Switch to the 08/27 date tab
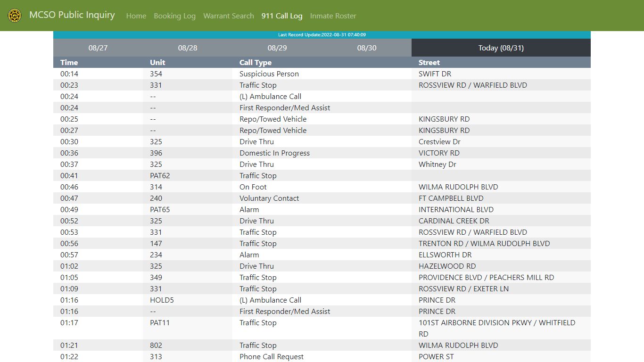The width and height of the screenshot is (644, 362). [x=98, y=48]
